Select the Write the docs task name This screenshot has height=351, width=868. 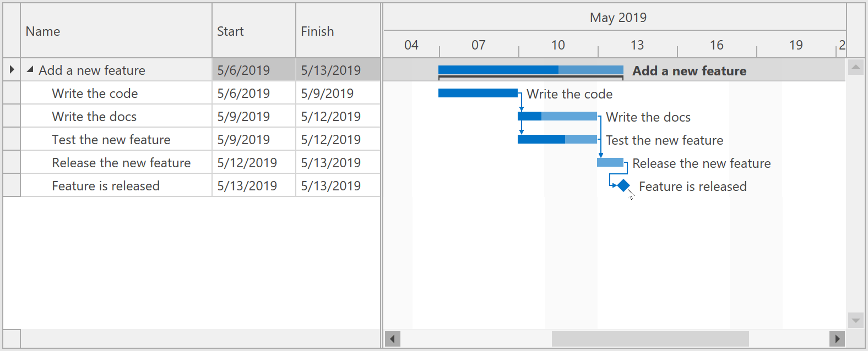tap(94, 117)
